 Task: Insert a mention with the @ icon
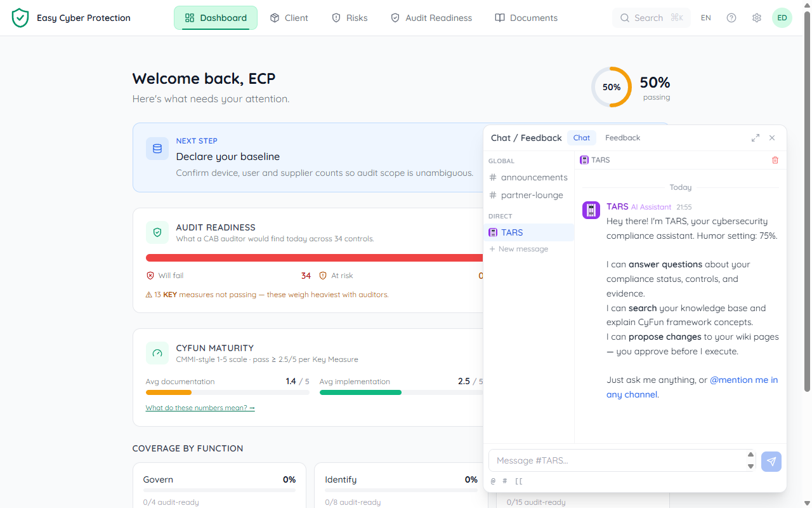[493, 481]
